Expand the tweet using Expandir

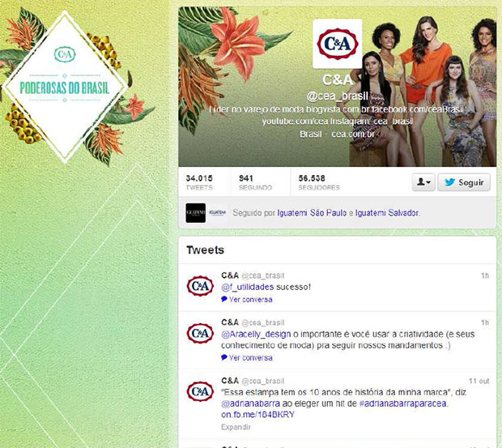tap(236, 427)
